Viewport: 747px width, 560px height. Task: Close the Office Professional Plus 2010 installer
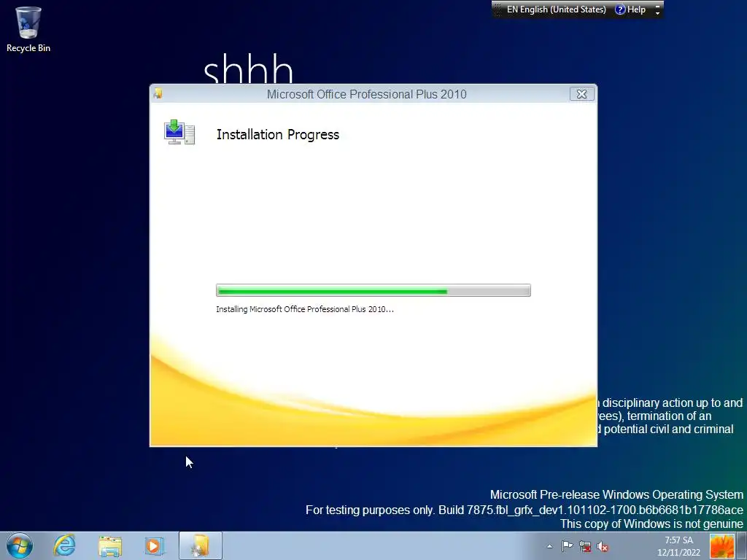click(581, 94)
